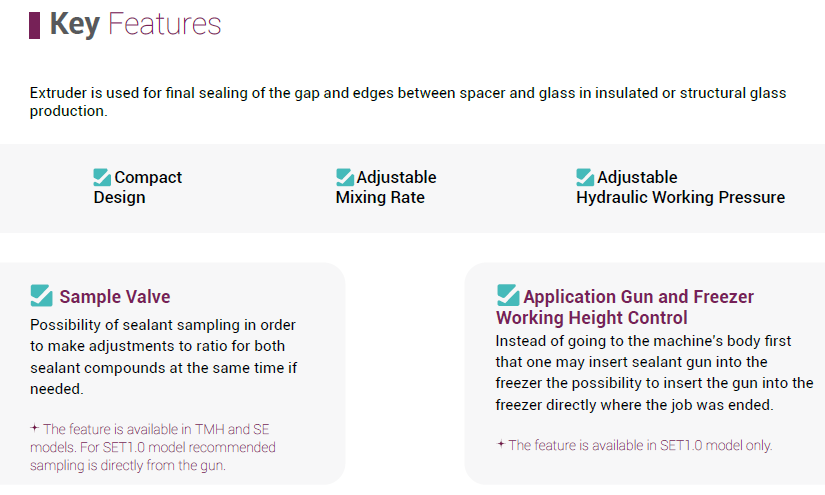Click the teal checkmark beside Sample Valve
The height and width of the screenshot is (495, 825).
click(x=41, y=295)
